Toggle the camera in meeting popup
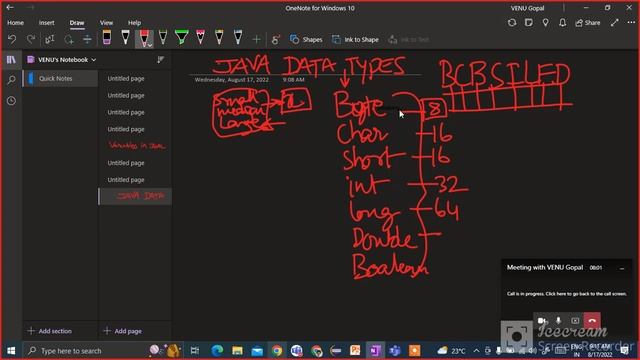This screenshot has width=640, height=360. [x=542, y=321]
